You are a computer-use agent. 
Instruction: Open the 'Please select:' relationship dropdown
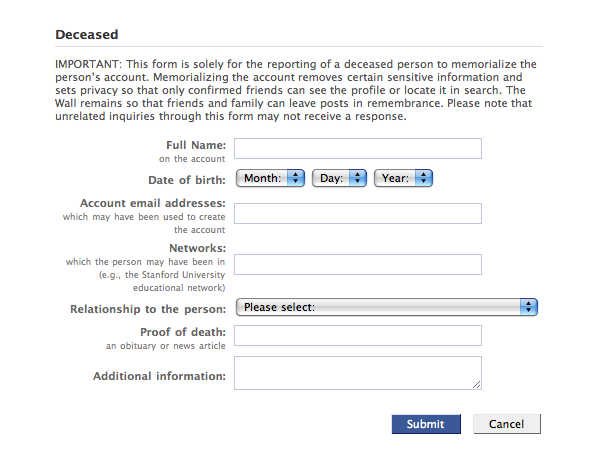point(386,307)
